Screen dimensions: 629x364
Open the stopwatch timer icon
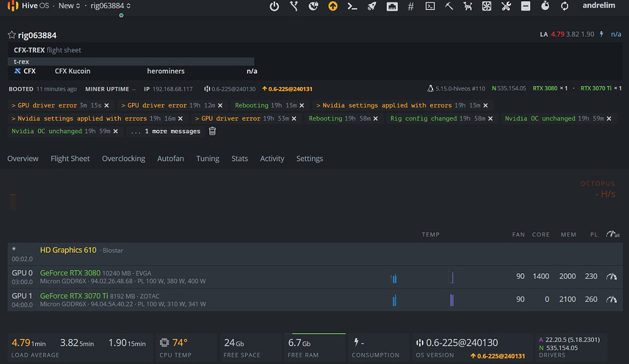pyautogui.click(x=545, y=6)
